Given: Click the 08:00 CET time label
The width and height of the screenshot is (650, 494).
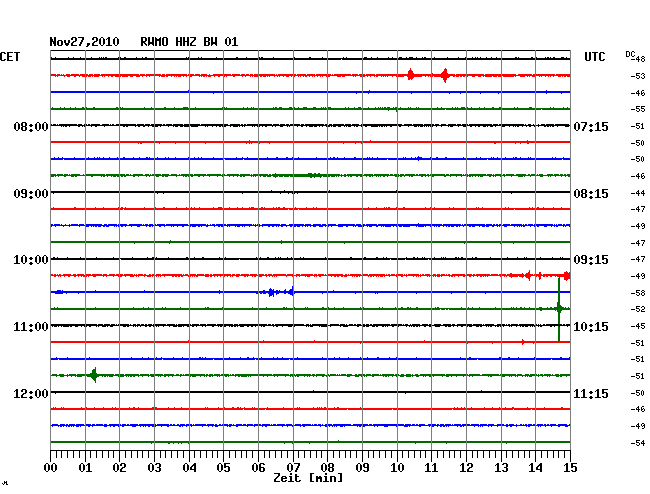Looking at the screenshot, I should 31,126.
